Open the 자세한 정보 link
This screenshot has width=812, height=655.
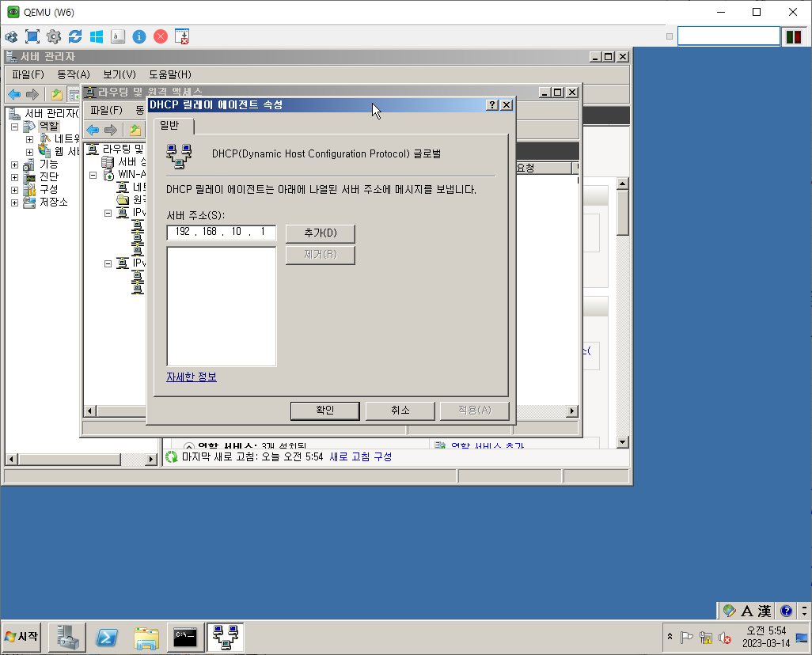[x=191, y=377]
